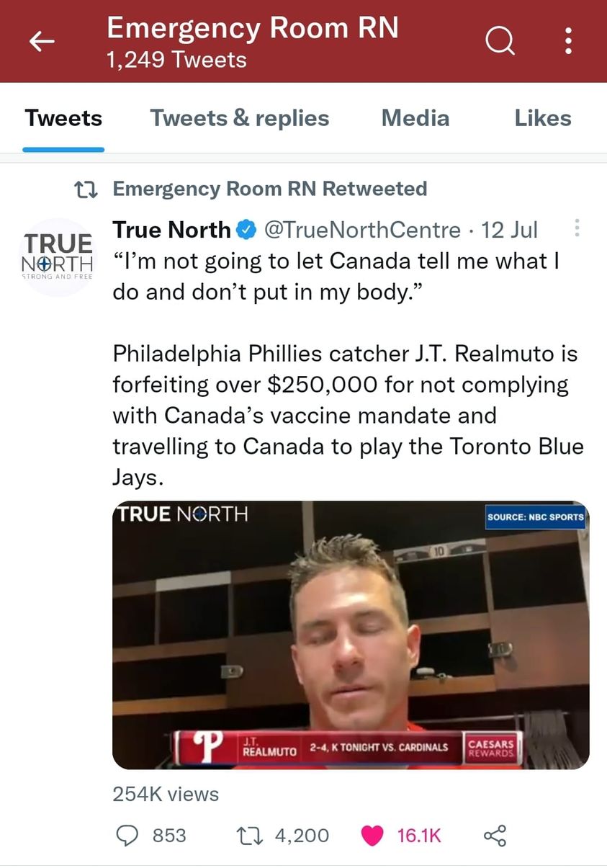607x868 pixels.
Task: Select the Media tab
Action: point(415,118)
